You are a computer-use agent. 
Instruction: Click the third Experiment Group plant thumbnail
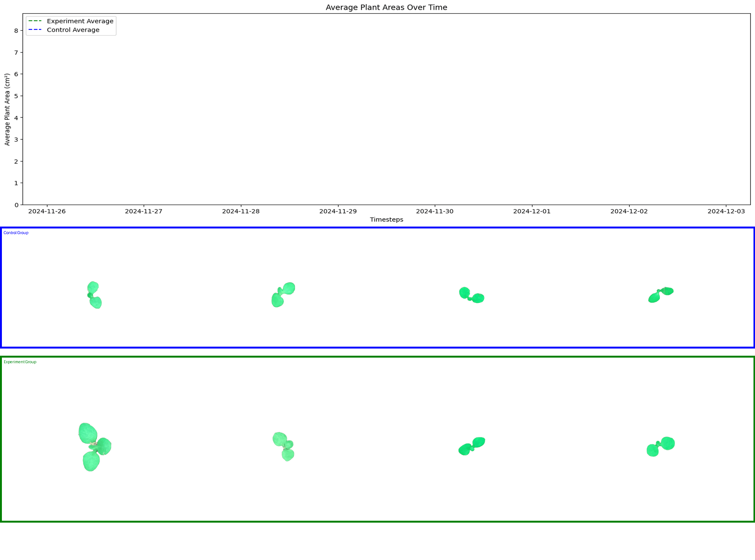click(471, 446)
